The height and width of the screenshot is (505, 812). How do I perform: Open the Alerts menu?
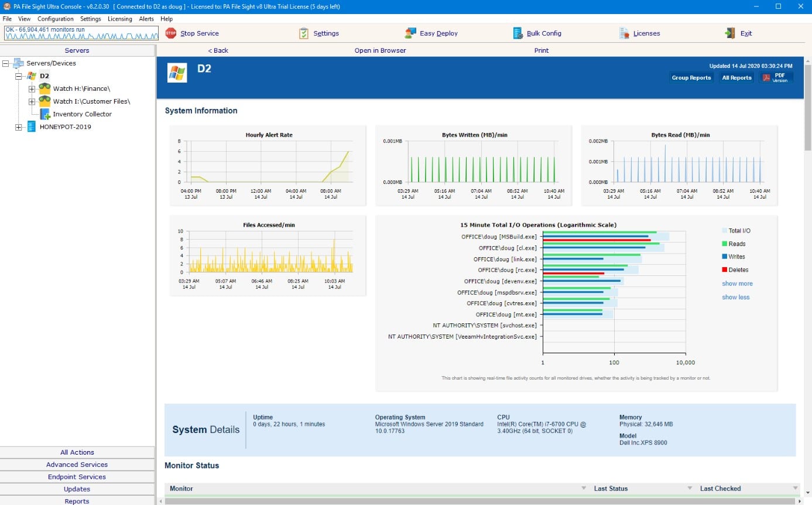coord(146,19)
